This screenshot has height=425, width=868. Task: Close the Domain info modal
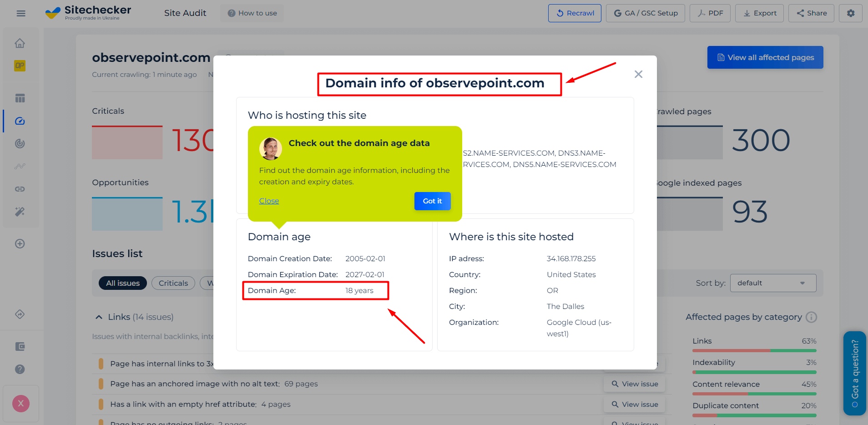[638, 74]
